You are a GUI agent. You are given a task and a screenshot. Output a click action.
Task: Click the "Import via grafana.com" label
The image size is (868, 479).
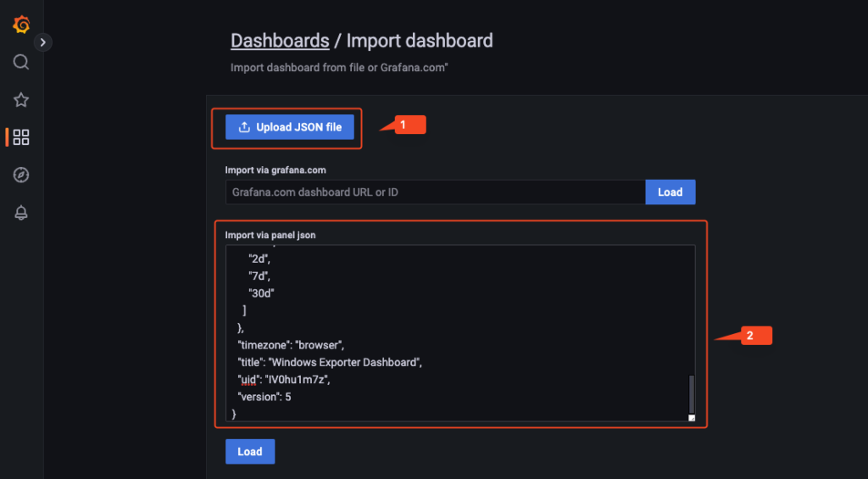point(275,170)
